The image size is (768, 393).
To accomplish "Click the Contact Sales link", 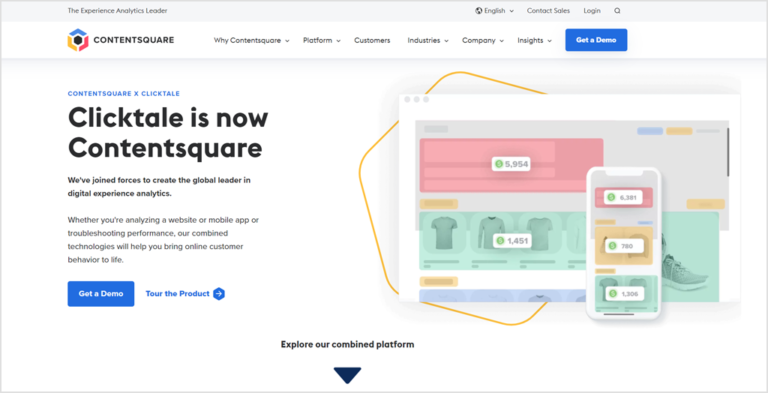I will click(548, 11).
